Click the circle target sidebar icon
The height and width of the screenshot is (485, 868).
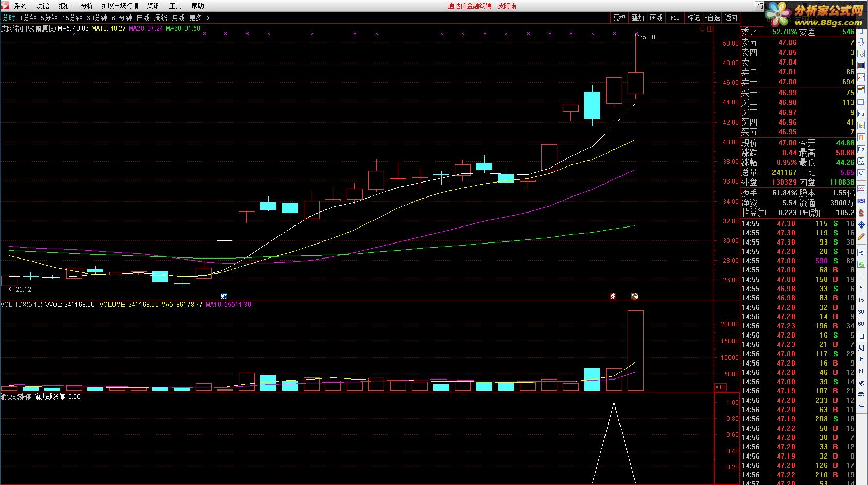(861, 173)
